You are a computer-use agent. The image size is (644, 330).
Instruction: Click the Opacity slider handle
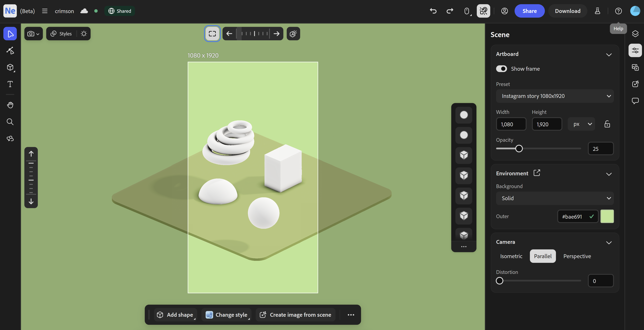pos(519,149)
